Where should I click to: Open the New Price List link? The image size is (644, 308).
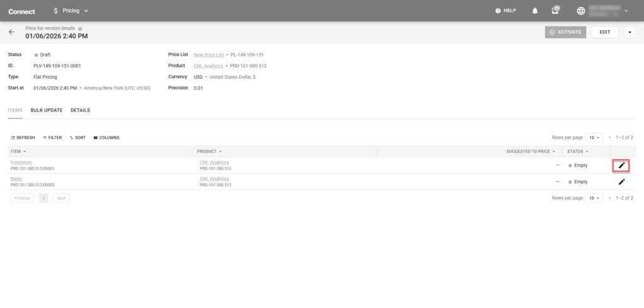(x=208, y=55)
